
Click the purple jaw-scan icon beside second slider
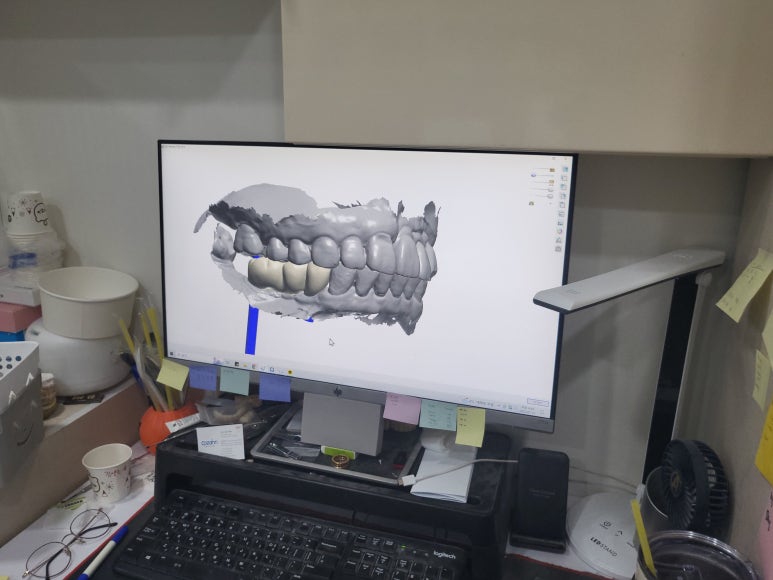[x=533, y=175]
